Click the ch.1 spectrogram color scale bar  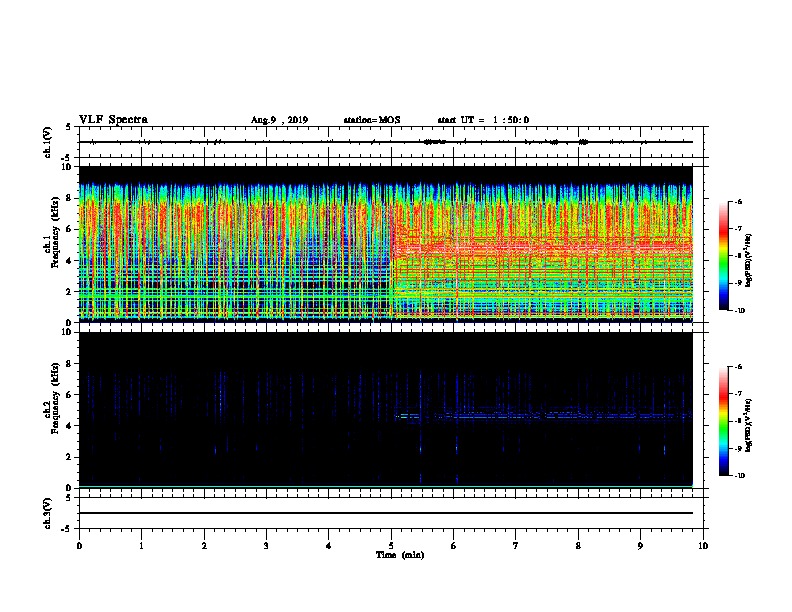723,256
